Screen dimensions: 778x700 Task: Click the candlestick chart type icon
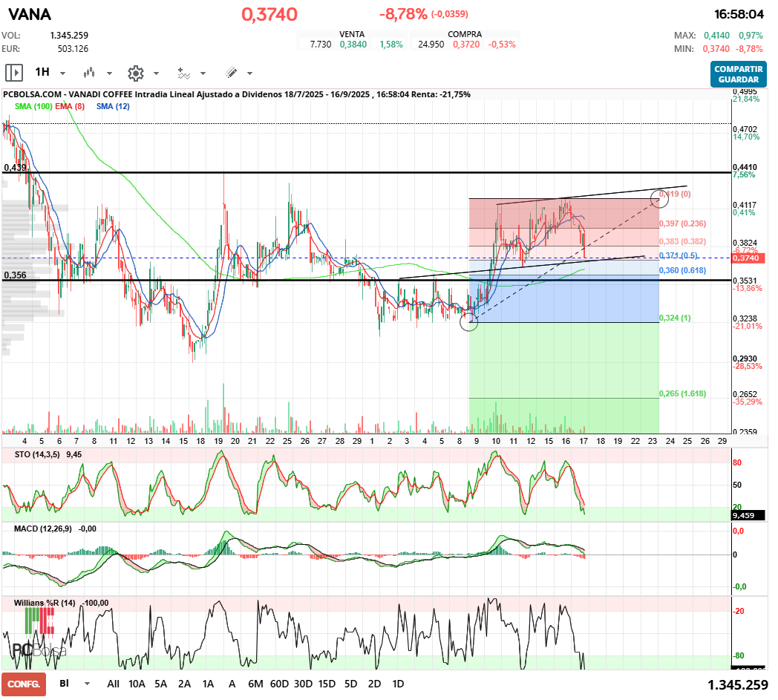(90, 73)
